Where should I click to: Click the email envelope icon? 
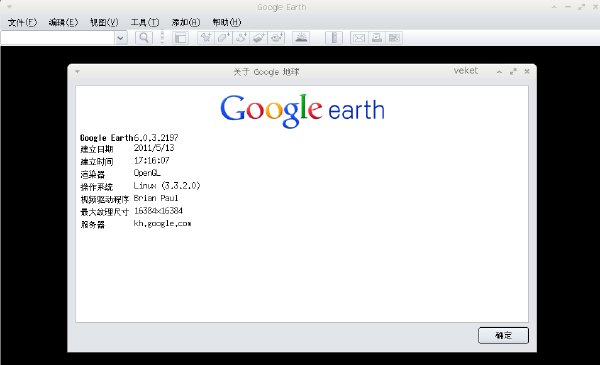[x=359, y=37]
